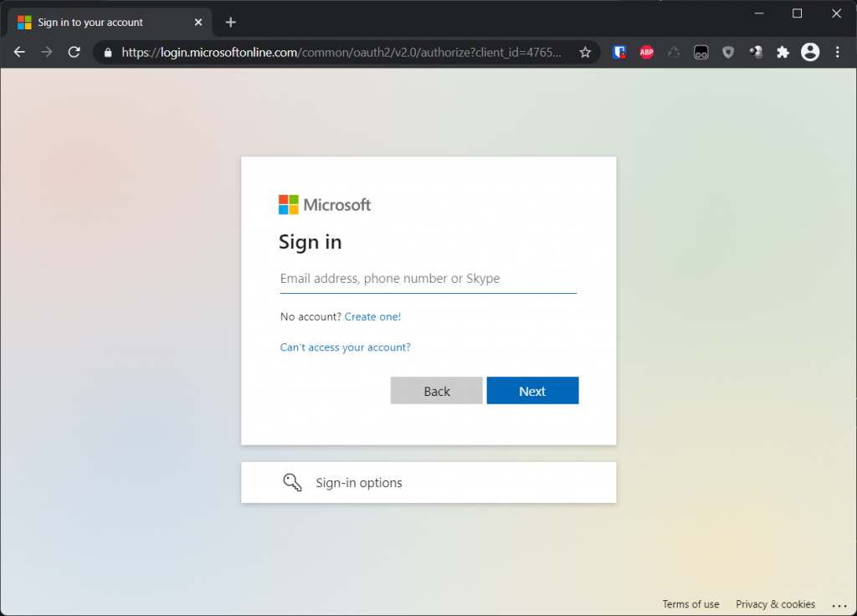
Task: Click the blue Next button
Action: [533, 391]
